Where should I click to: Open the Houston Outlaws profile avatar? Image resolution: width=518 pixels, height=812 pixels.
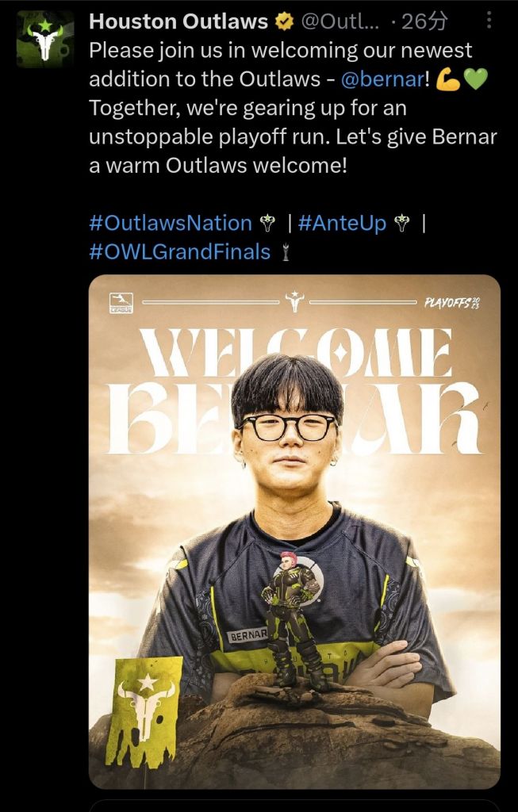(x=45, y=39)
